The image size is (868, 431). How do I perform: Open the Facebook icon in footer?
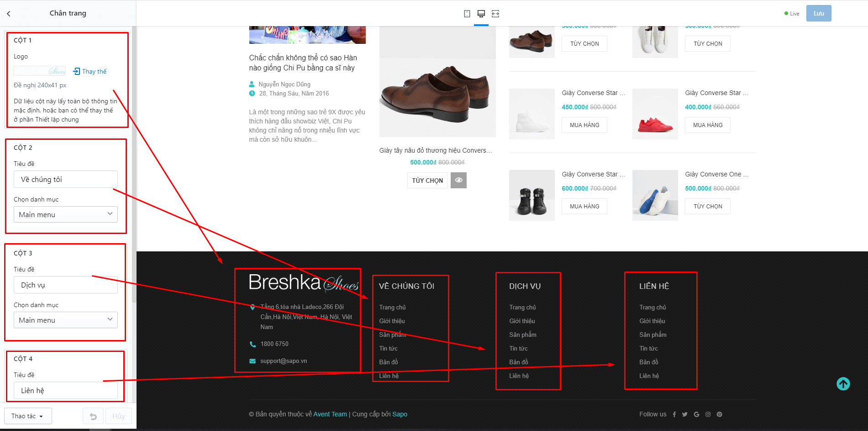click(674, 415)
